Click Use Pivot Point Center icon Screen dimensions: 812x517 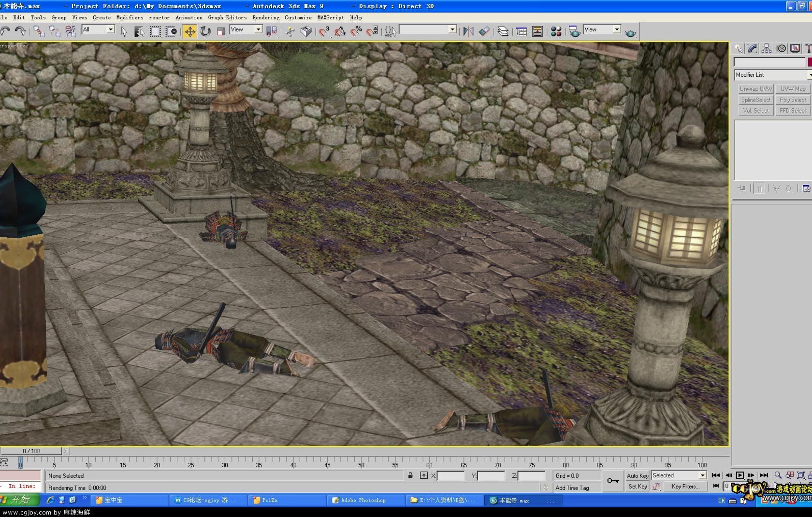click(272, 31)
